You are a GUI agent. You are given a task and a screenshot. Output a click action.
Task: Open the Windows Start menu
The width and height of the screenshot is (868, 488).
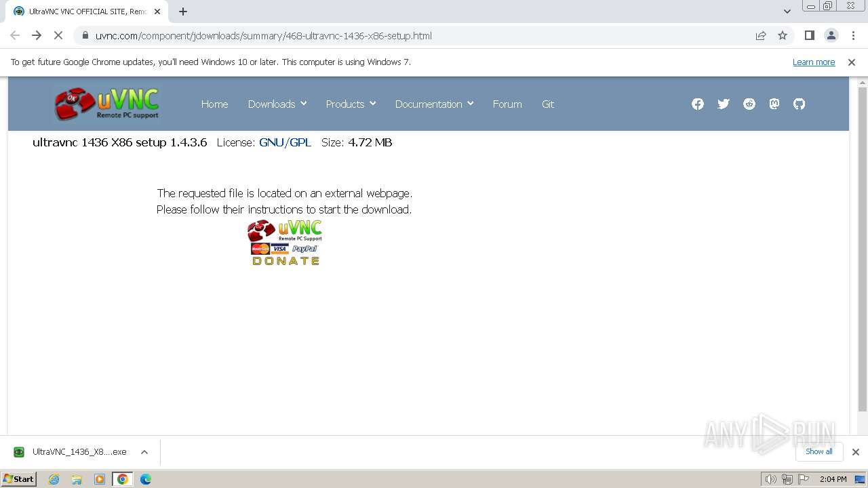19,479
